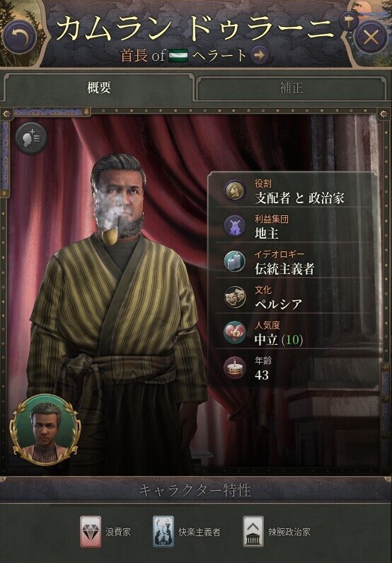Click the round character portrait thumbnail

point(45,430)
